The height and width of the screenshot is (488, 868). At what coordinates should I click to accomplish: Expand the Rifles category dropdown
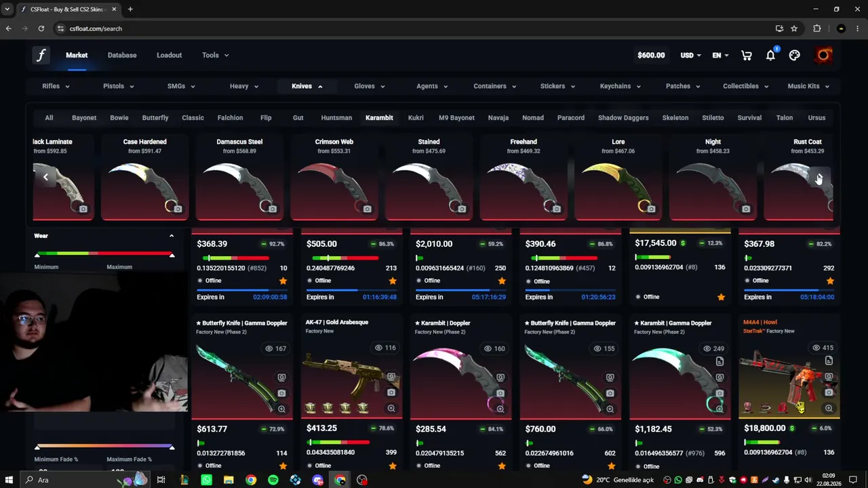56,86
